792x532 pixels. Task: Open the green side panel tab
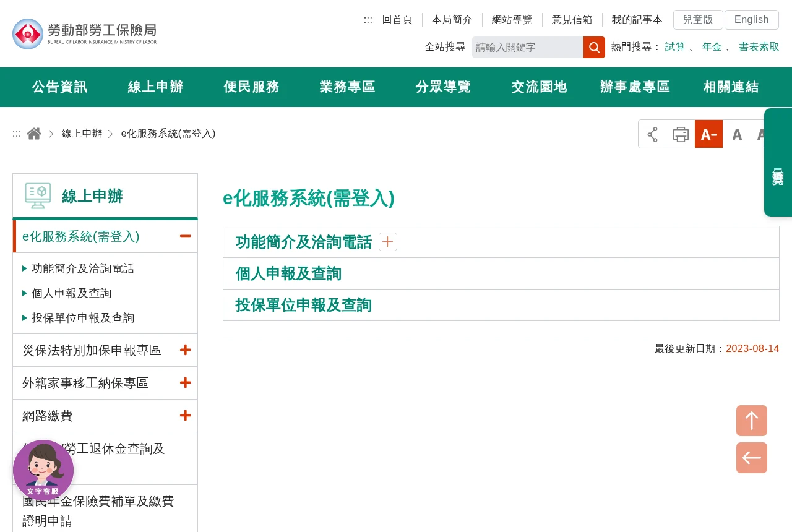[x=778, y=162]
